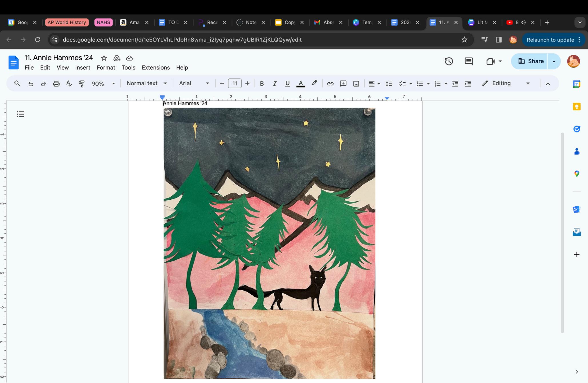Expand the Editing mode dropdown
The image size is (588, 383).
[506, 83]
